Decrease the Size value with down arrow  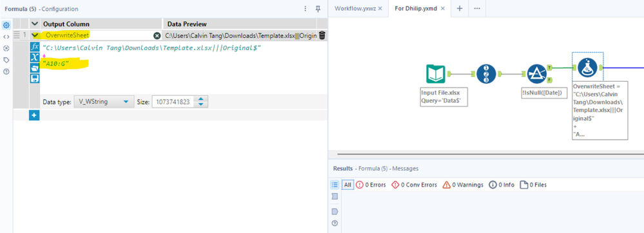tap(200, 104)
